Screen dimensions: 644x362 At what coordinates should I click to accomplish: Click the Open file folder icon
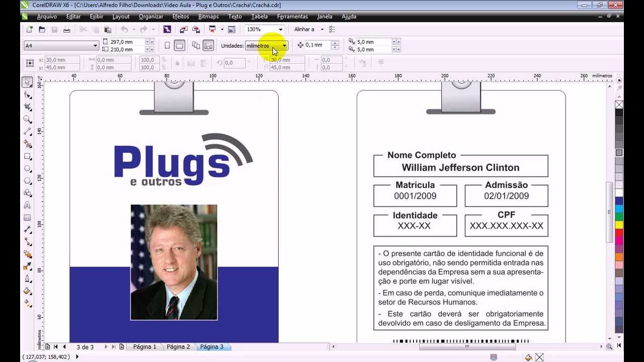click(x=42, y=30)
